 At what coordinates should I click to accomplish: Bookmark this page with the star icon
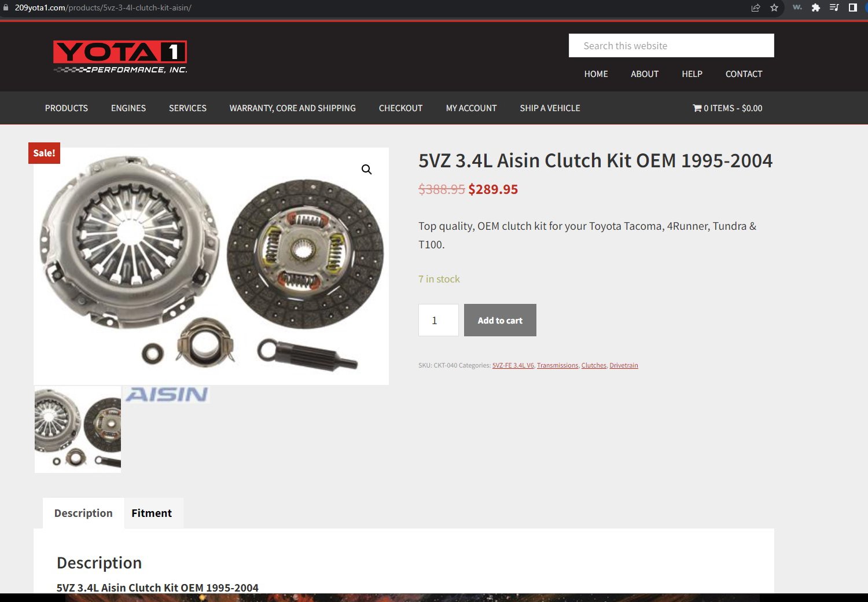pos(774,8)
